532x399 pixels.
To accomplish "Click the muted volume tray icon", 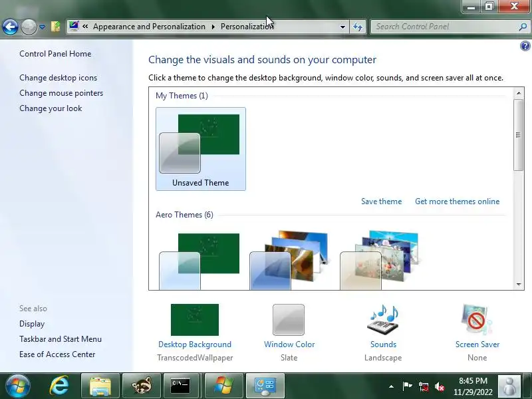I will 440,386.
